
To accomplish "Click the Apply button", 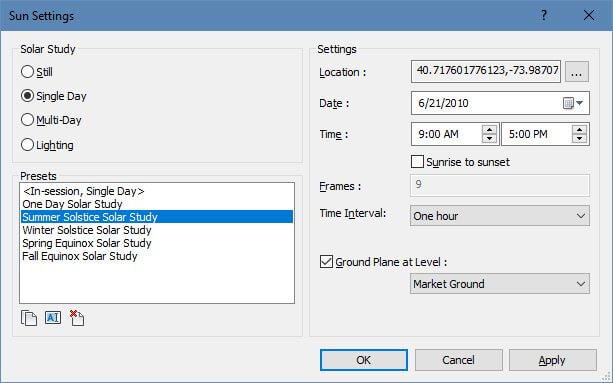I will [553, 360].
